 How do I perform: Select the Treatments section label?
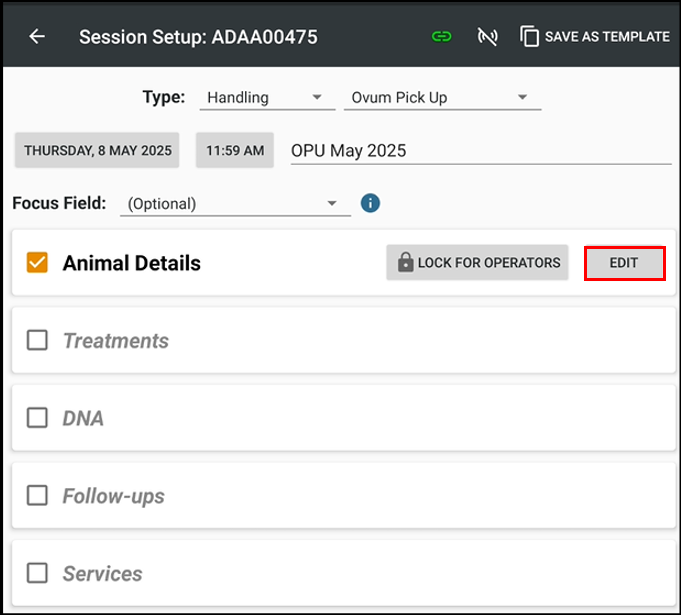point(116,341)
